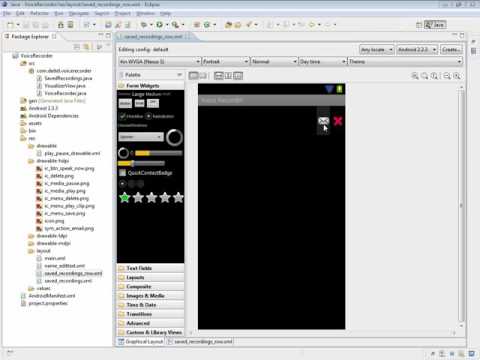The height and width of the screenshot is (360, 480).
Task: Minimize the Package Explorer view icon
Action: click(101, 35)
